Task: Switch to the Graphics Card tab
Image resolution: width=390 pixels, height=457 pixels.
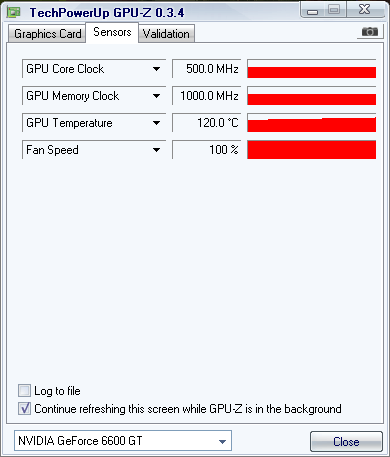Action: pos(47,34)
